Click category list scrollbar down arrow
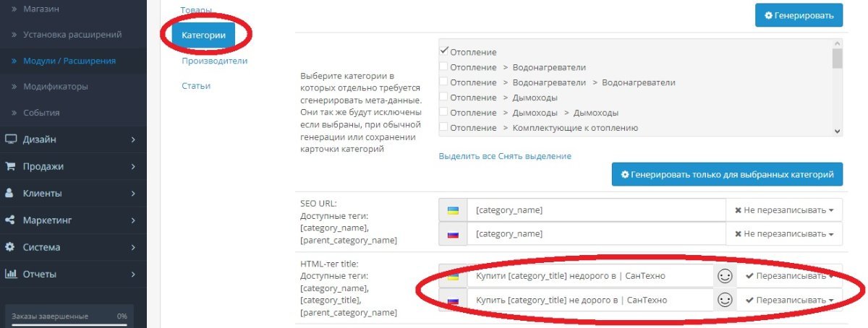The height and width of the screenshot is (328, 868). point(838,131)
